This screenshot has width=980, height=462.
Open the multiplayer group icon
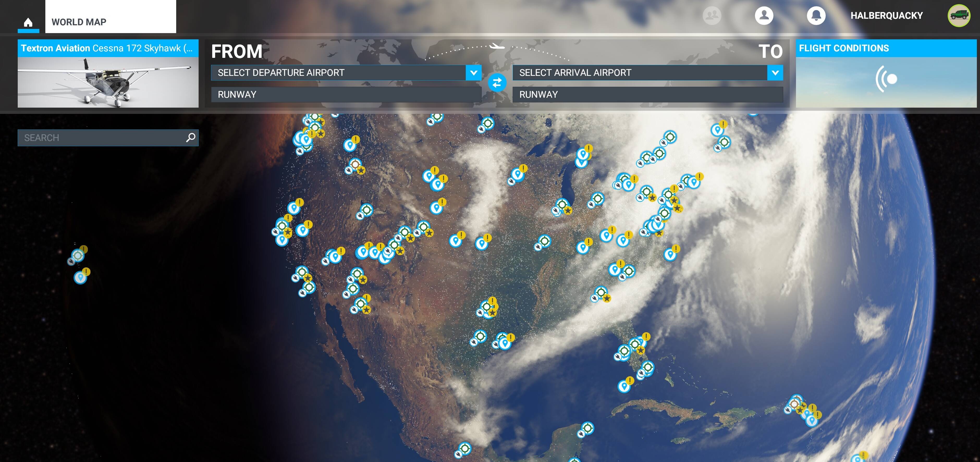712,16
